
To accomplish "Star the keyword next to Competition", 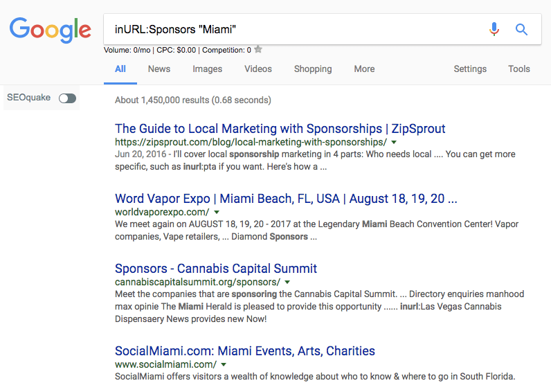I will 258,49.
